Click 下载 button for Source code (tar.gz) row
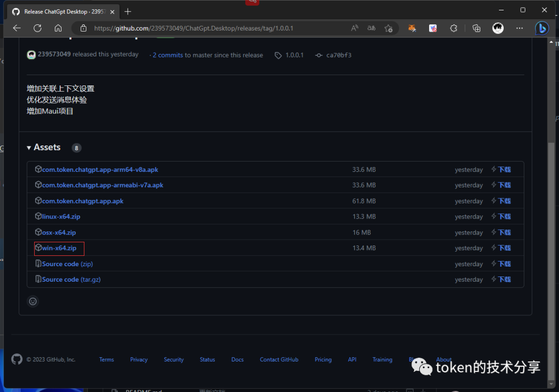This screenshot has height=392, width=559. [501, 279]
